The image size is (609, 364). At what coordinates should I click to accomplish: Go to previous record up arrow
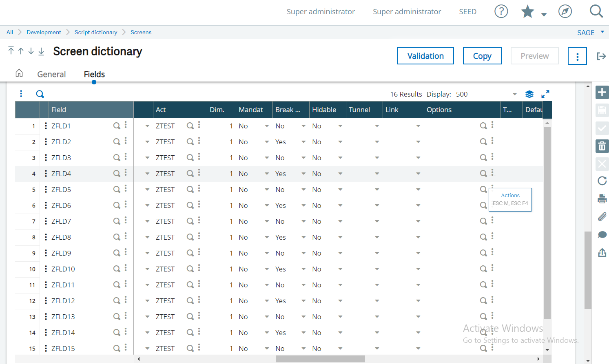coord(21,51)
